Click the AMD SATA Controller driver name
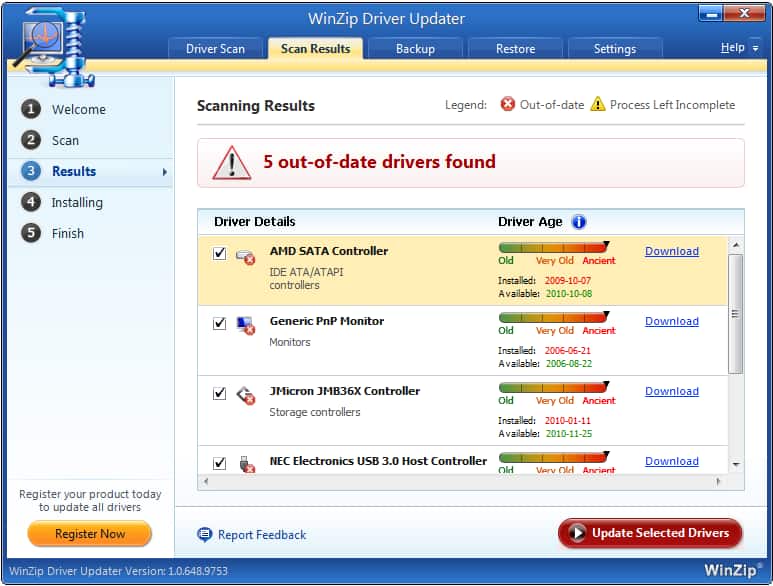 [329, 251]
